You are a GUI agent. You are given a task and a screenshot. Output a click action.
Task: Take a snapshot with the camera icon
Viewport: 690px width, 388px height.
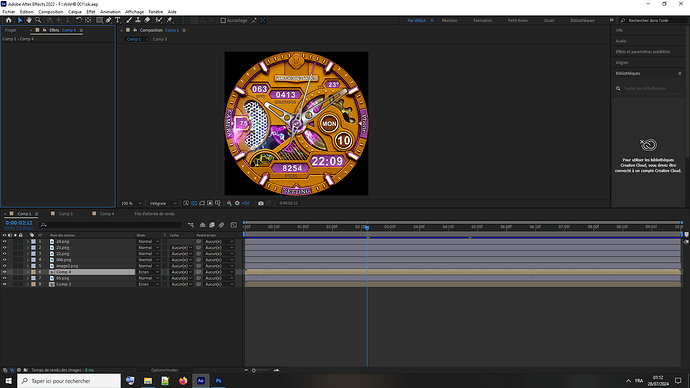pos(261,203)
